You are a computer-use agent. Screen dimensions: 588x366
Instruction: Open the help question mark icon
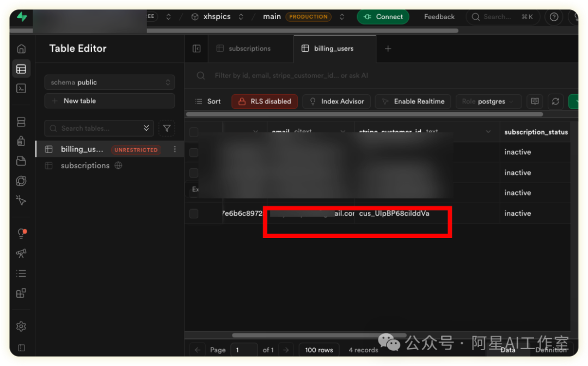(554, 17)
